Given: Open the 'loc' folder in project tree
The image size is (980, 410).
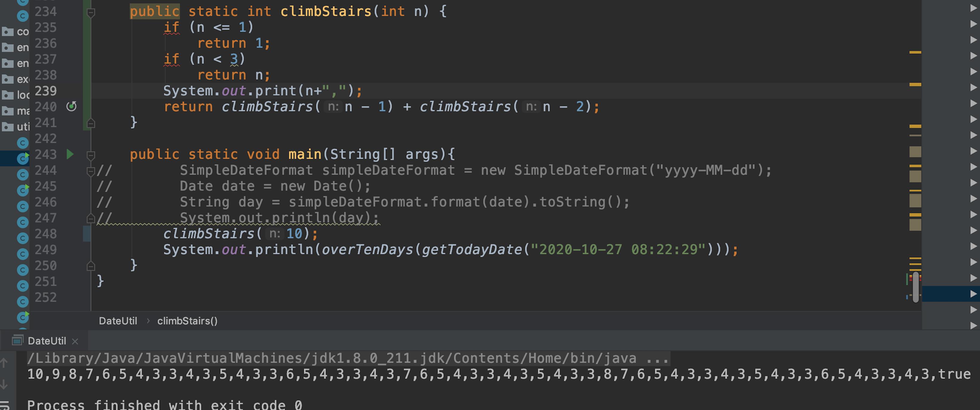Looking at the screenshot, I should click(15, 95).
